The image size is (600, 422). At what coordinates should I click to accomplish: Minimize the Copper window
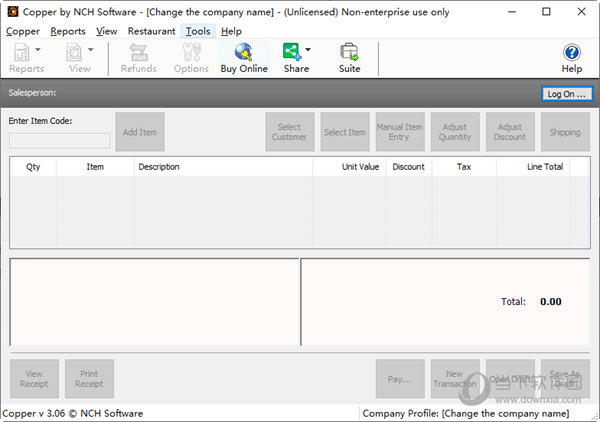pyautogui.click(x=512, y=12)
